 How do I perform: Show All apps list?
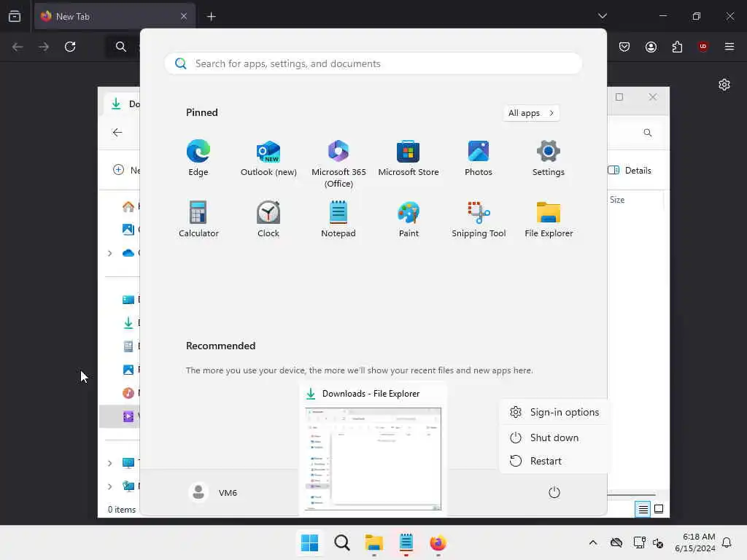click(x=531, y=113)
